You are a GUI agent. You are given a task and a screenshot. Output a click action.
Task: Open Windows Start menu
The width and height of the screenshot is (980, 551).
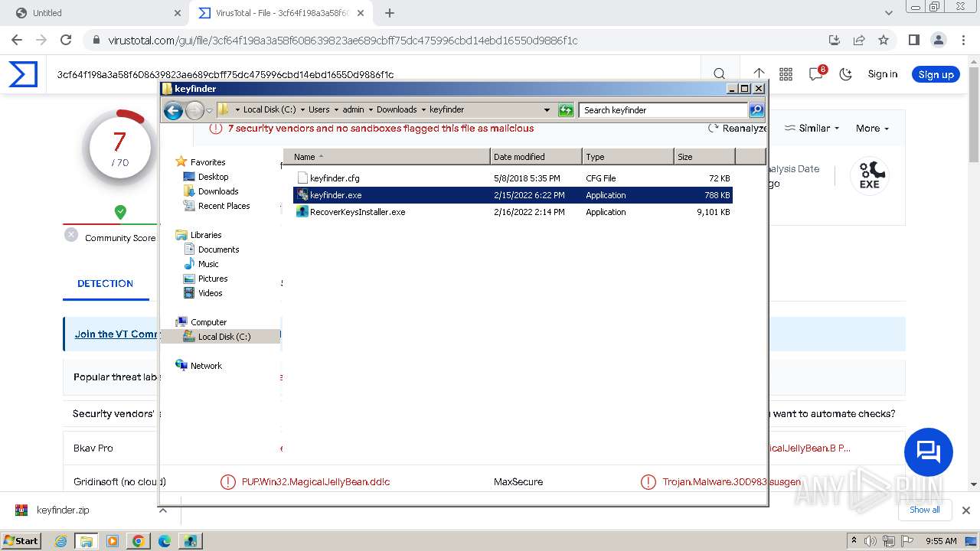click(21, 540)
